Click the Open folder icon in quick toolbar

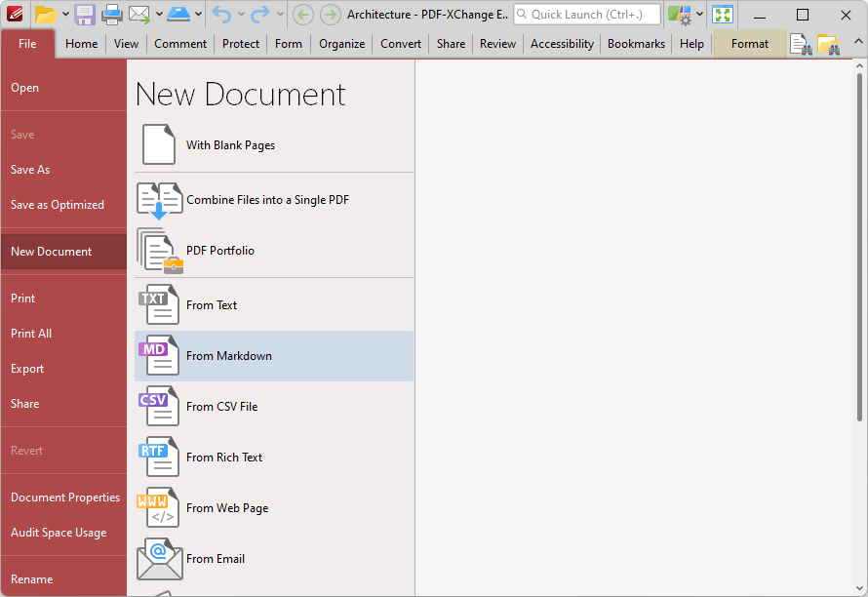[46, 15]
